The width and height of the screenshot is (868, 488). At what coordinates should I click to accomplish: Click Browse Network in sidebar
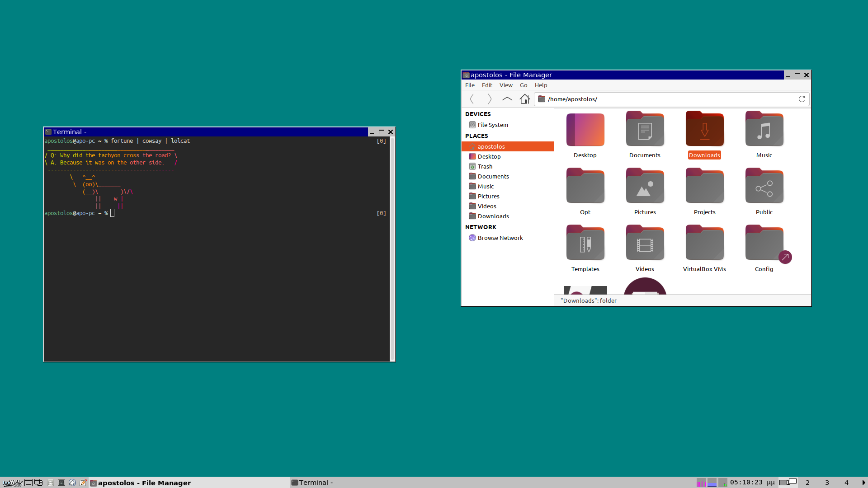(500, 238)
